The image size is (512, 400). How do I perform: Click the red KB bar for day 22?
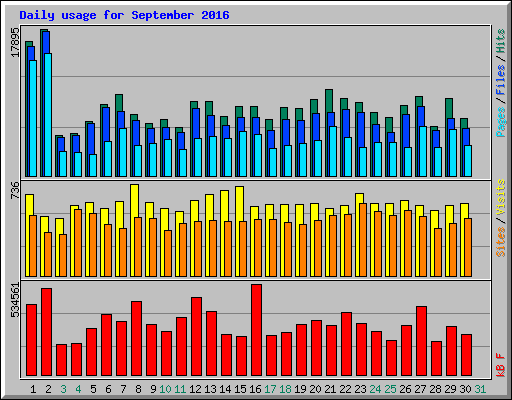[346, 344]
